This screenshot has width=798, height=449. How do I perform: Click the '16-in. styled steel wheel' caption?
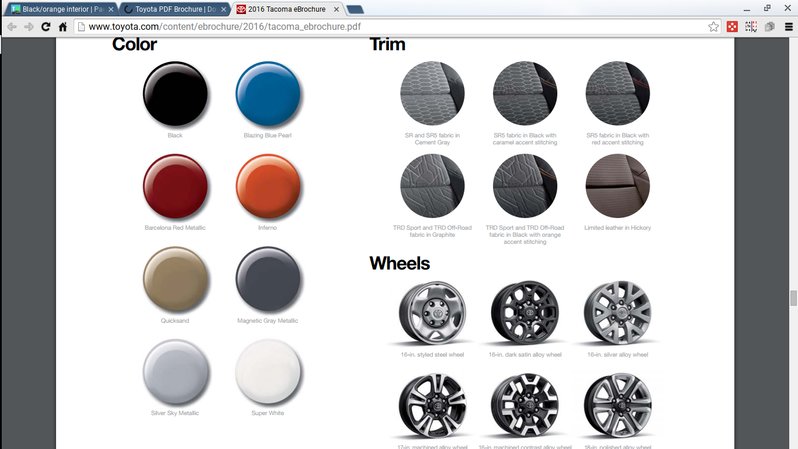click(x=433, y=355)
